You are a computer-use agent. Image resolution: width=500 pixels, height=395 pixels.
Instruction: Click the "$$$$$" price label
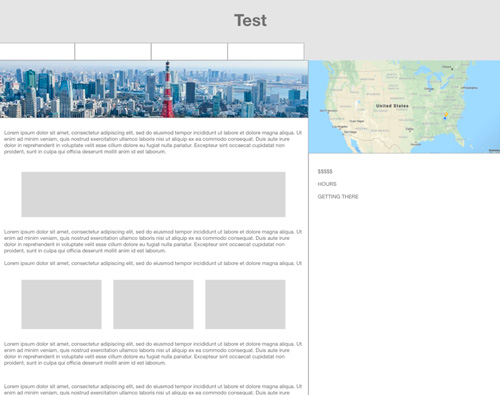[x=325, y=171]
